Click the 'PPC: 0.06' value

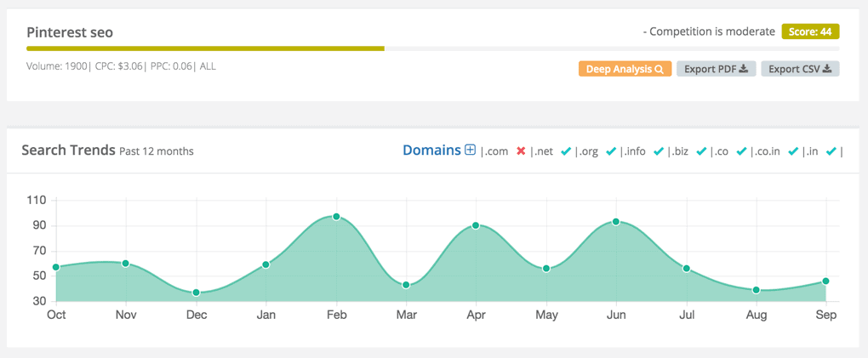[x=170, y=66]
